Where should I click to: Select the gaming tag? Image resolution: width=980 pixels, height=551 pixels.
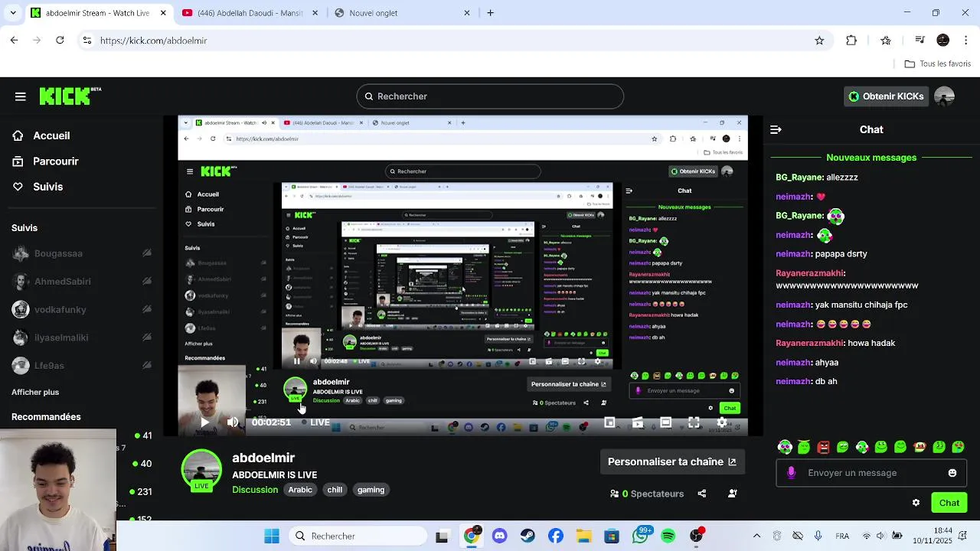tap(371, 490)
